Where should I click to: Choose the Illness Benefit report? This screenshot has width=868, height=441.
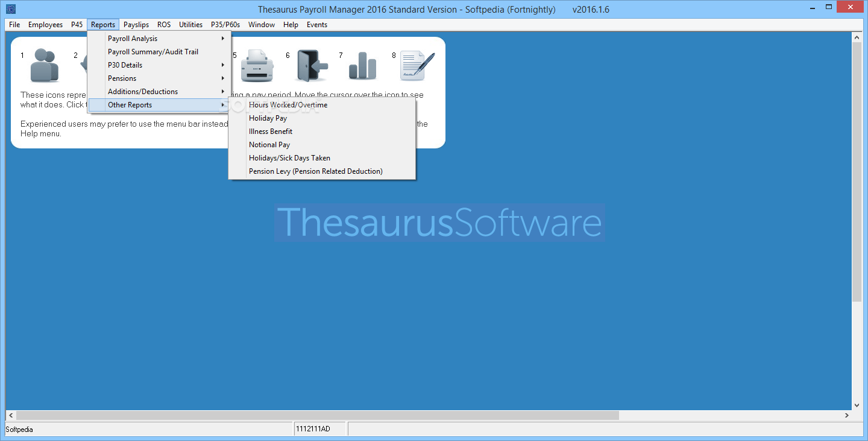pos(322,132)
